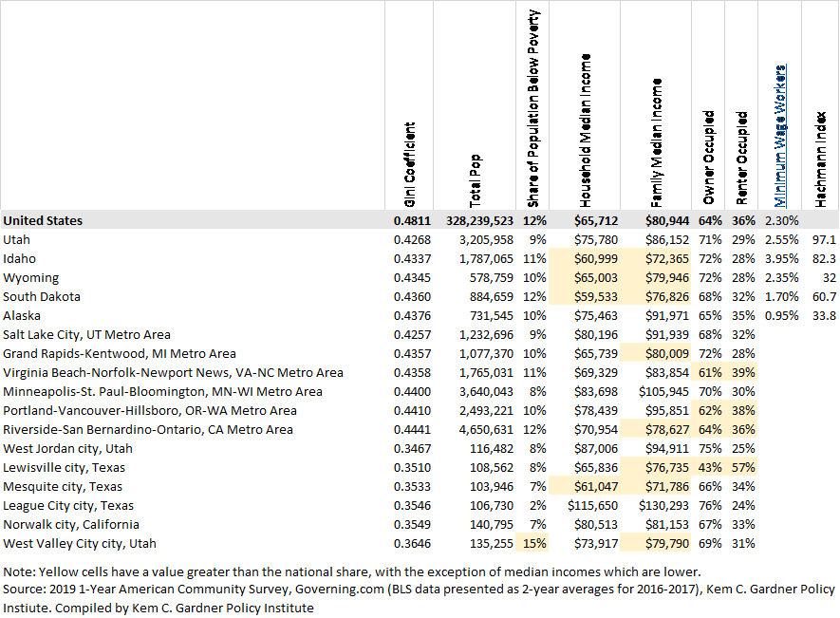Viewport: 840px width, 618px height.
Task: Click the highlighted 62% owner occupied cell
Action: 708,410
